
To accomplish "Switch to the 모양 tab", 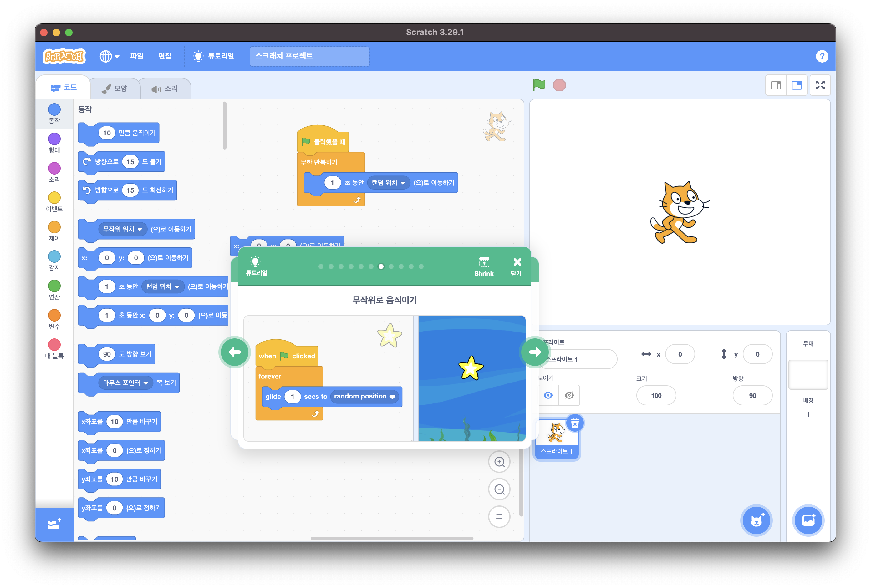I will pos(115,89).
